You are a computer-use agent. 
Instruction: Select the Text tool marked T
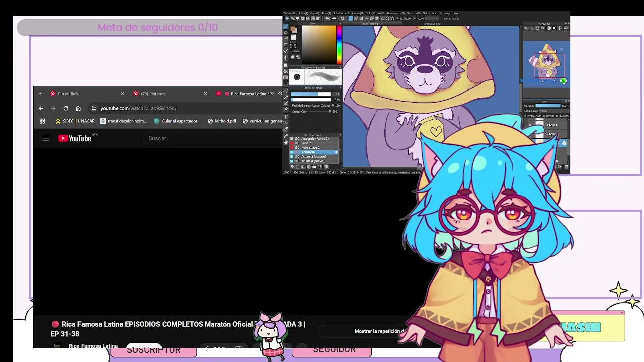coord(286,116)
